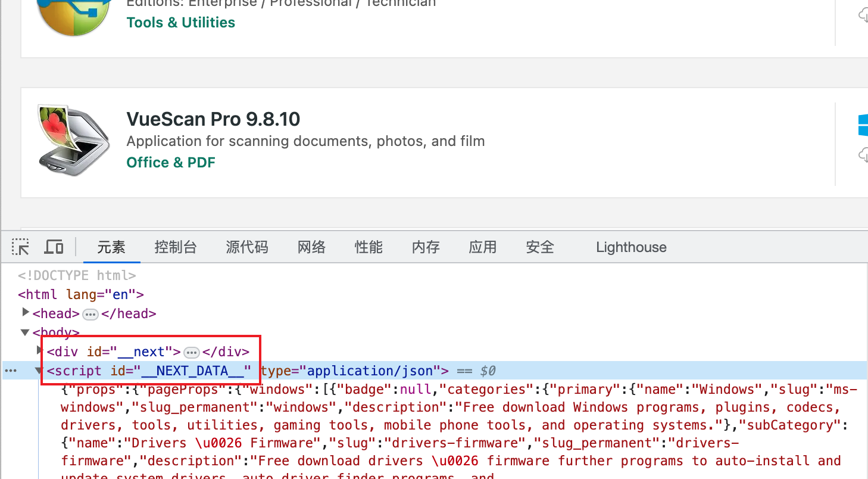Expand the div __next node arrow

pyautogui.click(x=40, y=351)
